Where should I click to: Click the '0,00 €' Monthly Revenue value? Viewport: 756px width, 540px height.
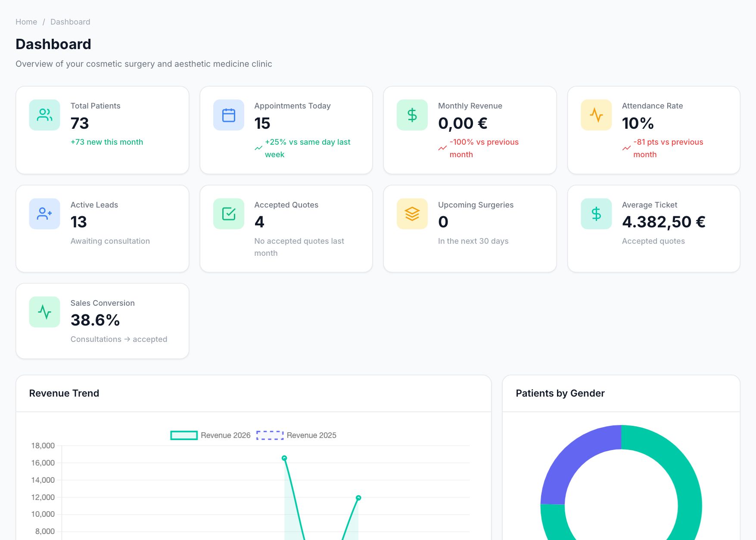pos(463,124)
